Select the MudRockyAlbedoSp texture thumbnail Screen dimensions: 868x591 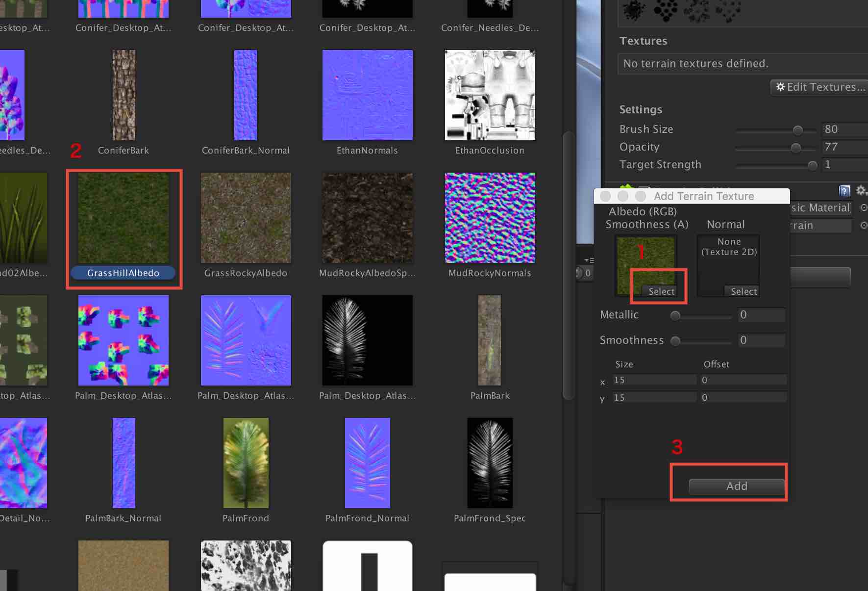[x=368, y=218]
